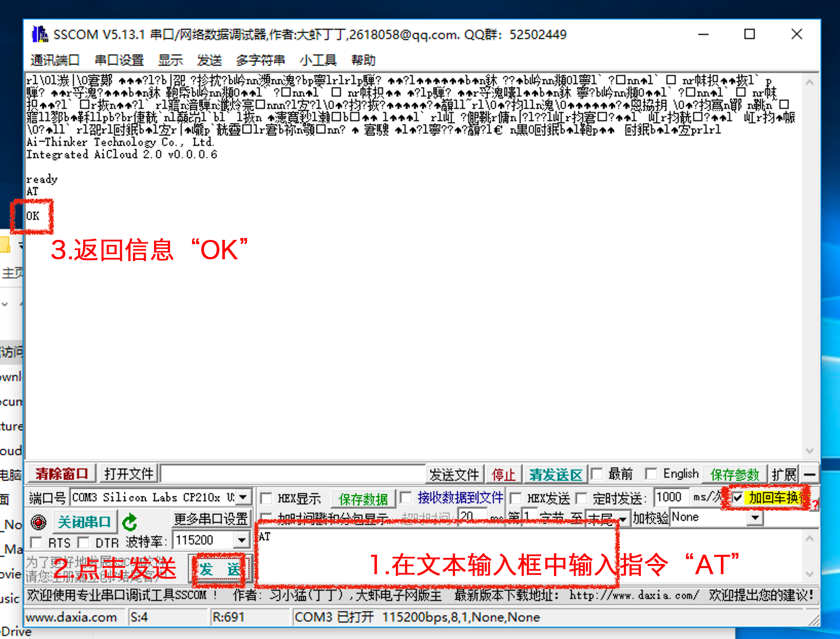
Task: Click the minus collapse panel button
Action: (x=810, y=474)
